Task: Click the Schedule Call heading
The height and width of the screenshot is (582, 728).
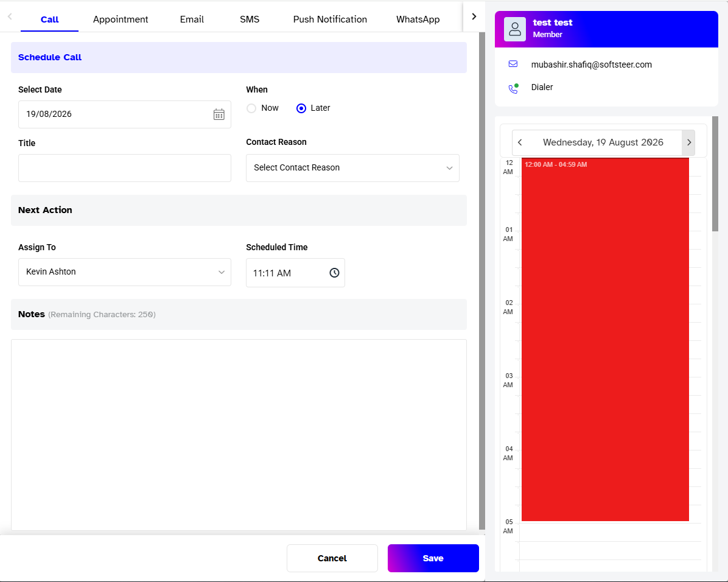Action: (x=50, y=57)
